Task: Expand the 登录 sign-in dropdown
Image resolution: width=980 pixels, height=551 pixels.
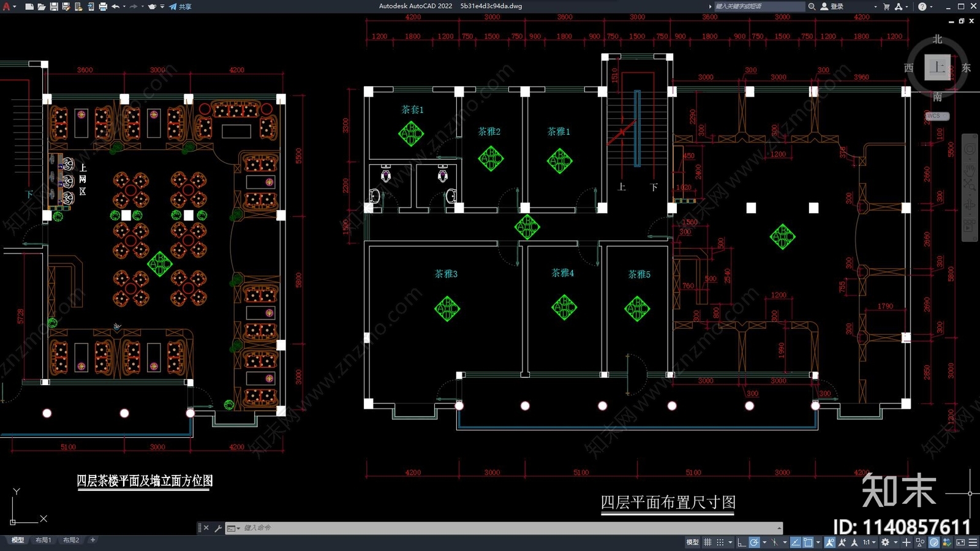Action: (875, 6)
